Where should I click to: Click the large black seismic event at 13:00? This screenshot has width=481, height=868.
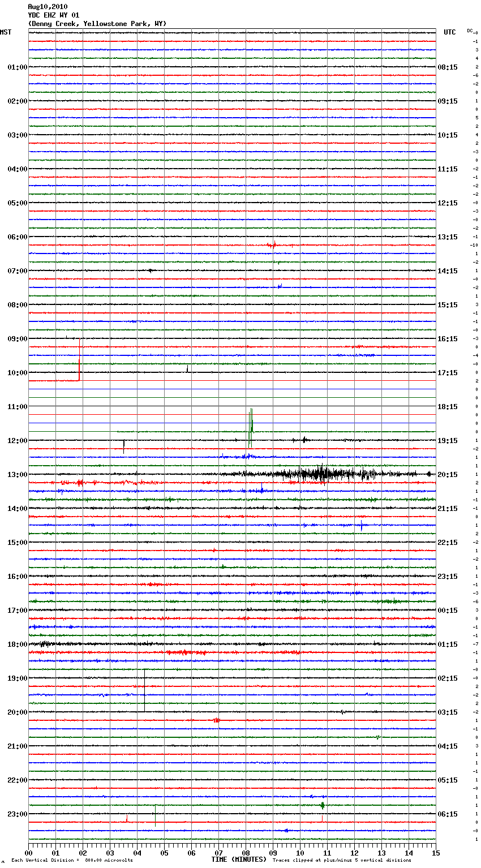pyautogui.click(x=323, y=474)
